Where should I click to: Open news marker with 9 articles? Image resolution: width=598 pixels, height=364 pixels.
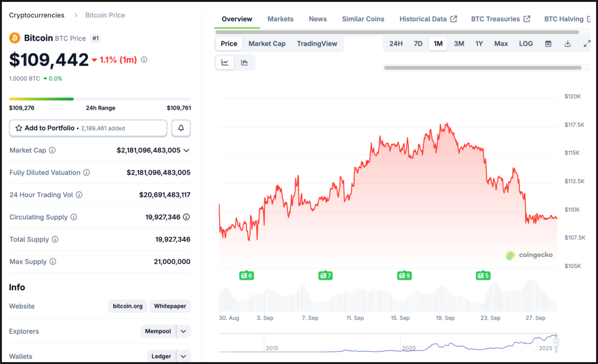(x=404, y=275)
